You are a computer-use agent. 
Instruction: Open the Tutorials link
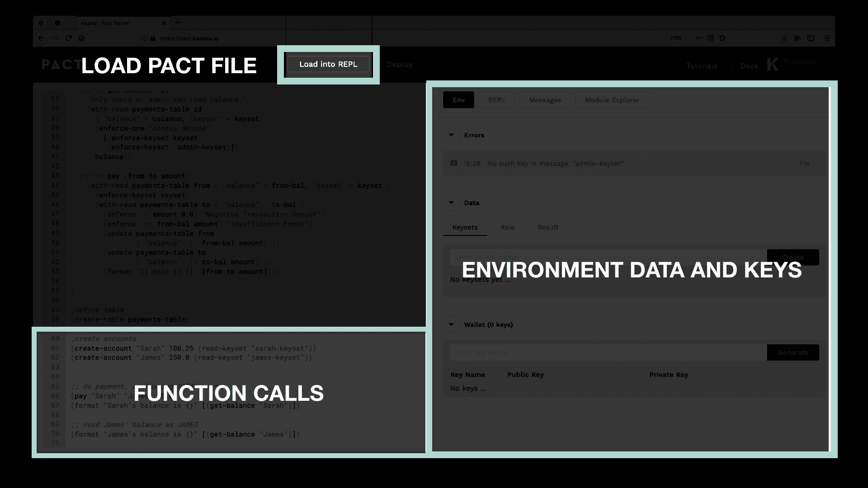point(701,66)
